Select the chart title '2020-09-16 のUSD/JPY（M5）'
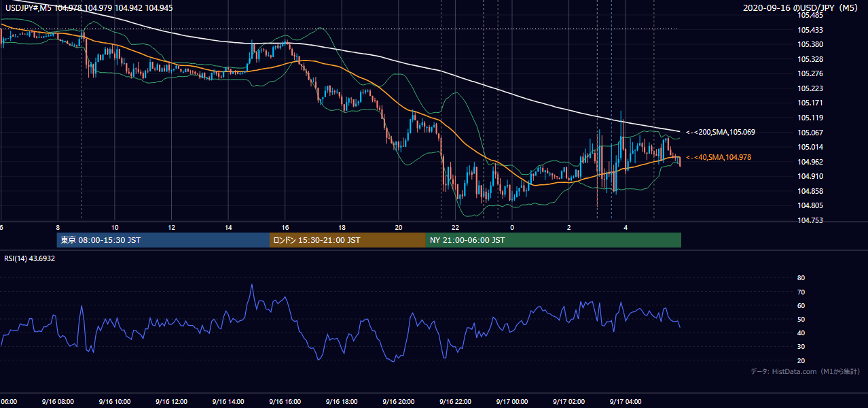The image size is (868, 408). 801,8
